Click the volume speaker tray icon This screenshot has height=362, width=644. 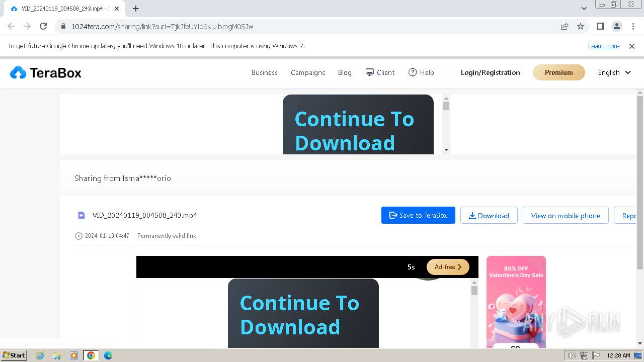[x=572, y=355]
